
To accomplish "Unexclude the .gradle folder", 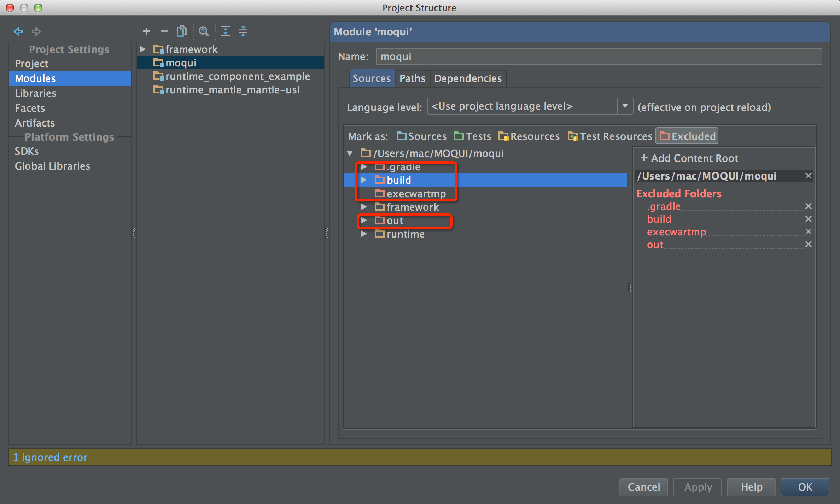I will point(808,206).
